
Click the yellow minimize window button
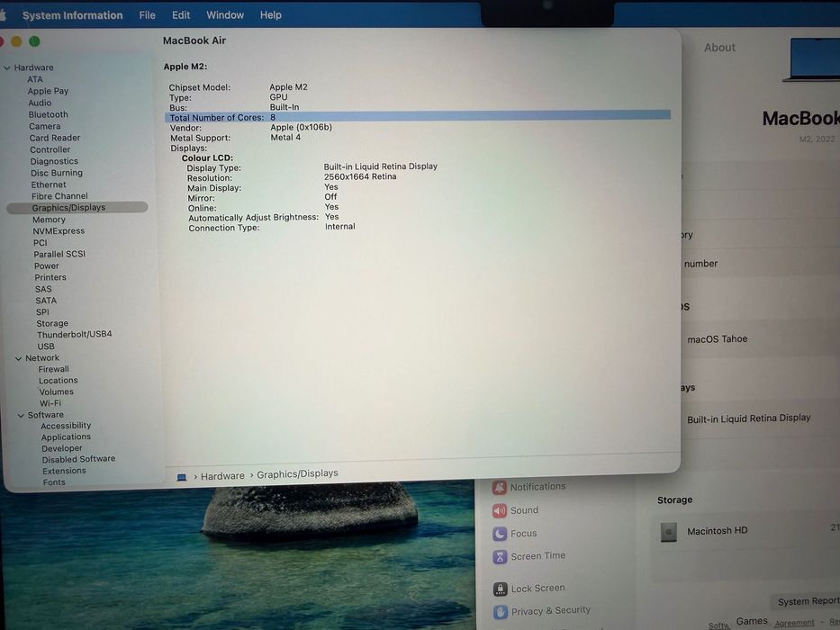[x=16, y=41]
